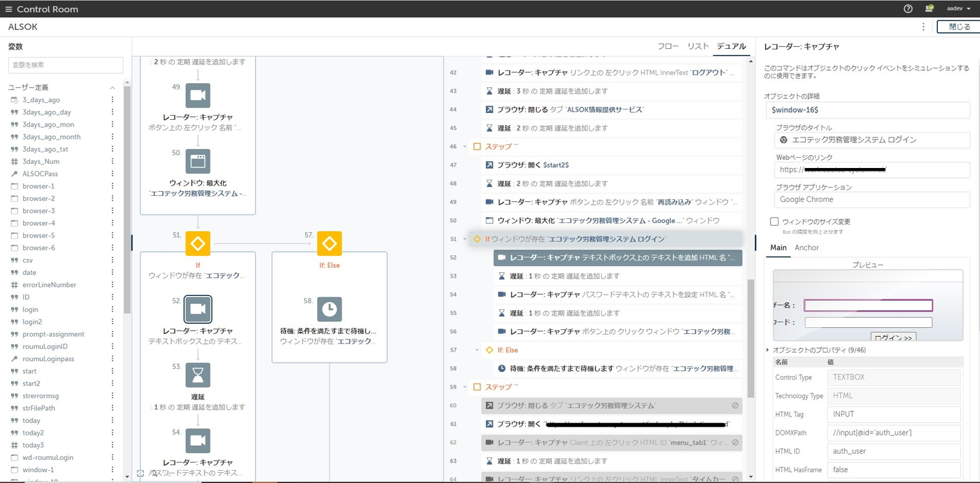Click the Google Chrome browser application field
This screenshot has height=483, width=980.
click(x=872, y=199)
